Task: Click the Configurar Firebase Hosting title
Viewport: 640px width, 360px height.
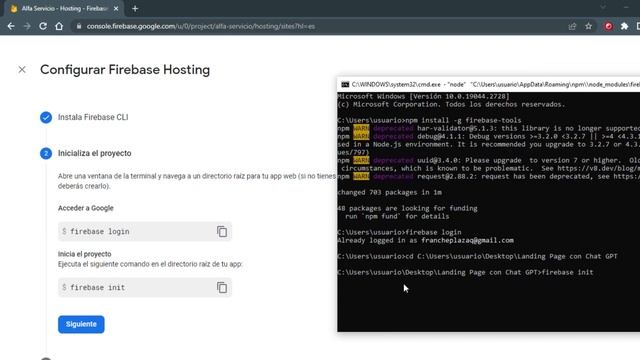Action: coord(125,70)
